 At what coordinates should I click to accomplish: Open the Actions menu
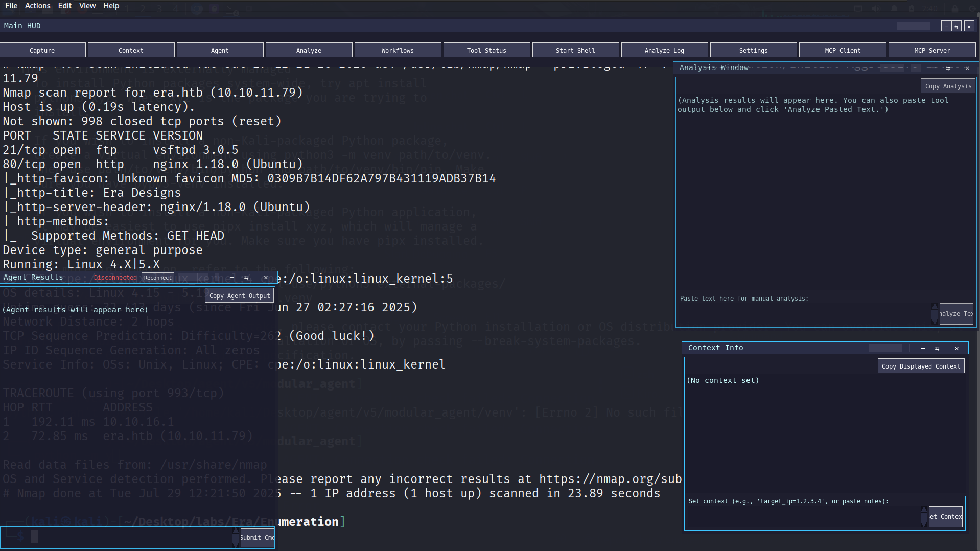tap(38, 6)
